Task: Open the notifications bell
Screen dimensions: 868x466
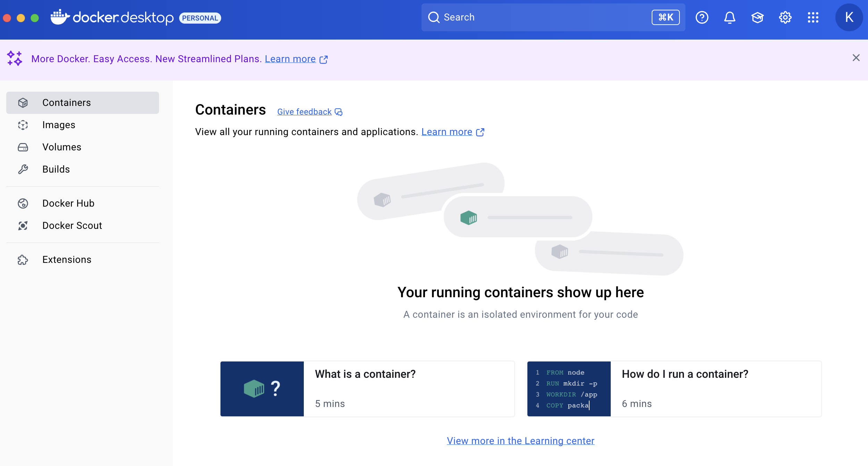Action: click(x=729, y=17)
